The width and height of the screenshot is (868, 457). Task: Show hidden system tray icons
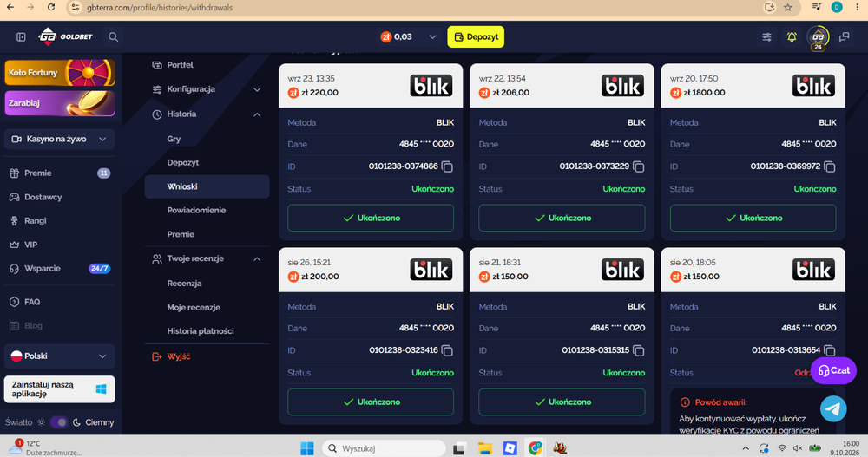click(746, 448)
